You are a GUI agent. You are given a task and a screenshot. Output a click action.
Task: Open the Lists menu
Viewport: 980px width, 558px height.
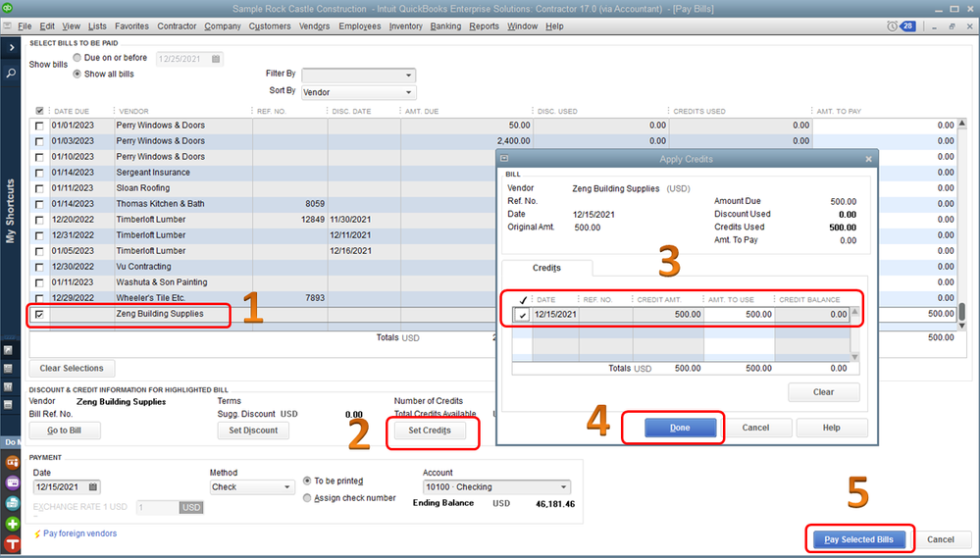pyautogui.click(x=97, y=26)
